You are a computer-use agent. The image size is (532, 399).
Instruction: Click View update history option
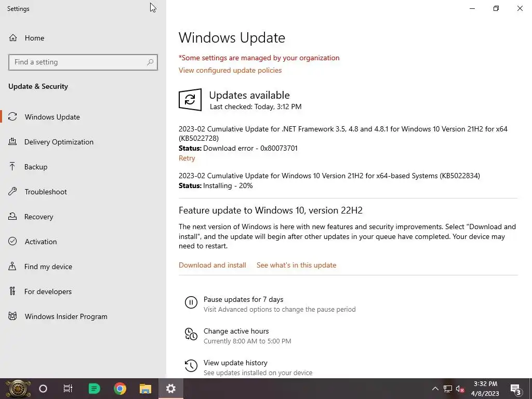[x=235, y=363]
